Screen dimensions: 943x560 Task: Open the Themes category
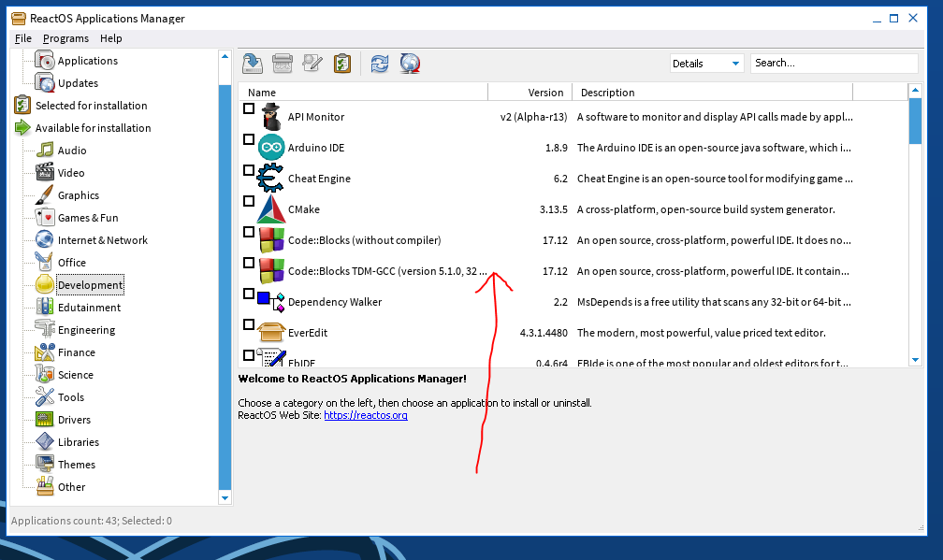click(77, 465)
